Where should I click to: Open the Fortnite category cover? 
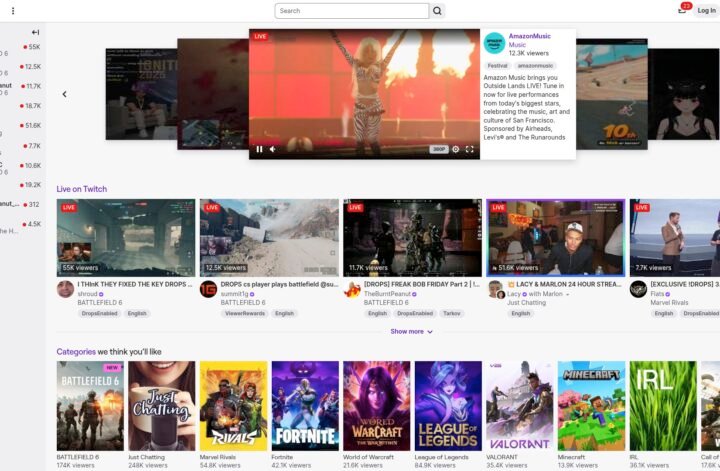[x=305, y=406]
